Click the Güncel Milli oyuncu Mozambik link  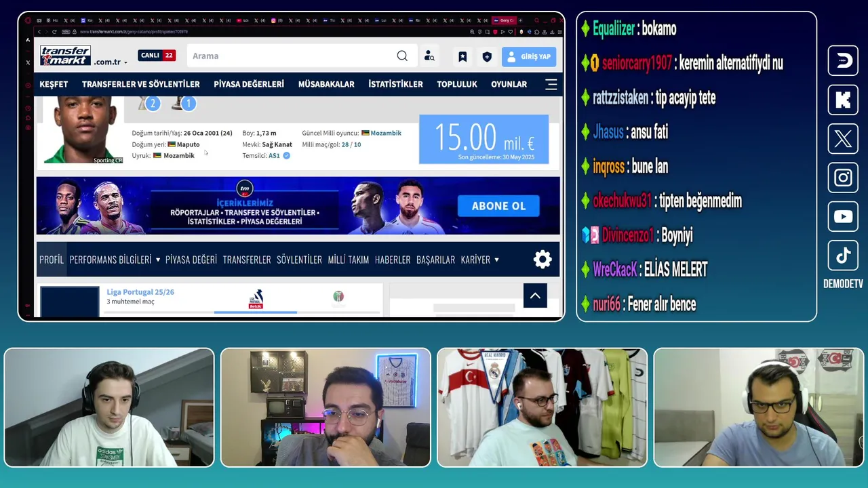(x=386, y=133)
